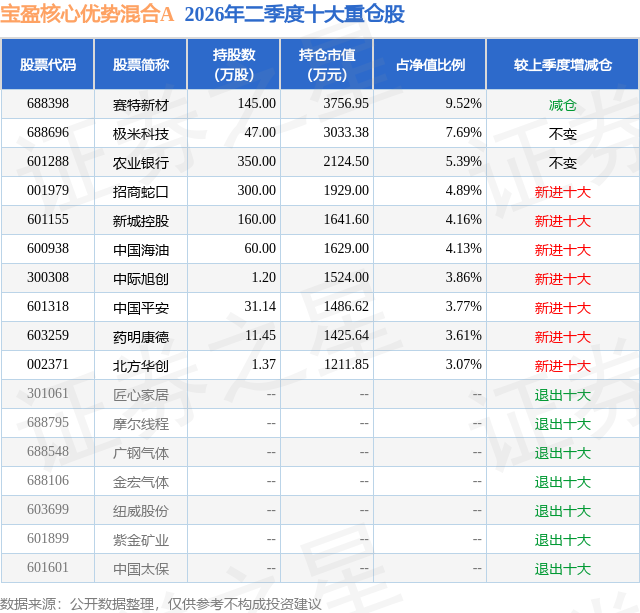Click the 股票简称 column header
This screenshot has height=613, width=640.
pyautogui.click(x=141, y=64)
